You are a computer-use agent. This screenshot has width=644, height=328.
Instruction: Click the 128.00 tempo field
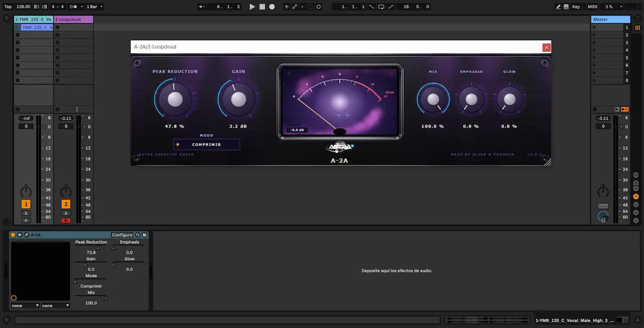coord(23,7)
